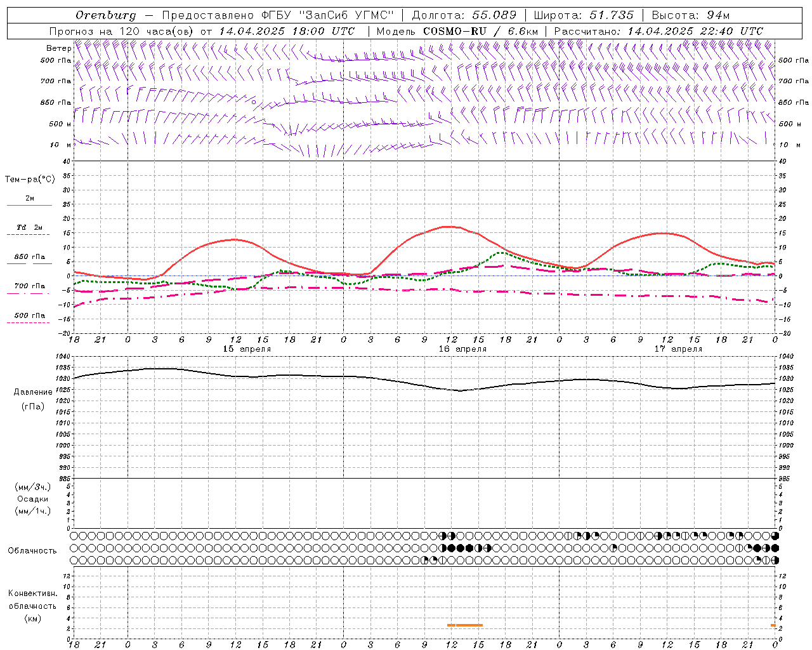Click the 'Ветер' wind panel label
This screenshot has width=812, height=650.
coord(59,48)
